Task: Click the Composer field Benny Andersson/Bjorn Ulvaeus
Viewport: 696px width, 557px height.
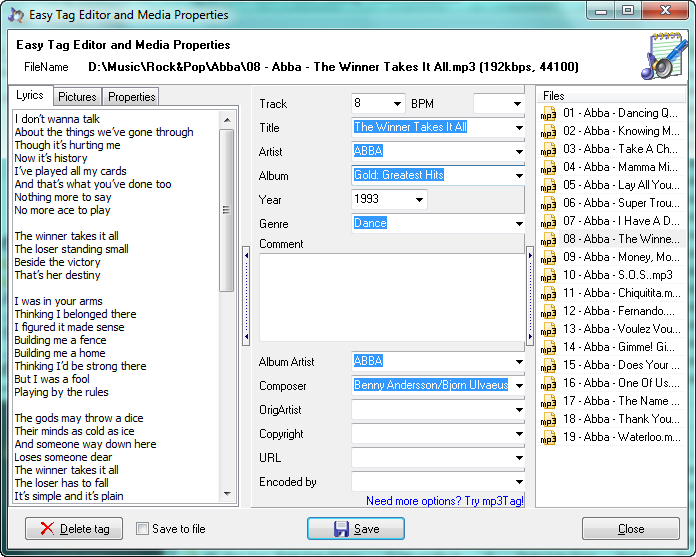Action: [431, 385]
